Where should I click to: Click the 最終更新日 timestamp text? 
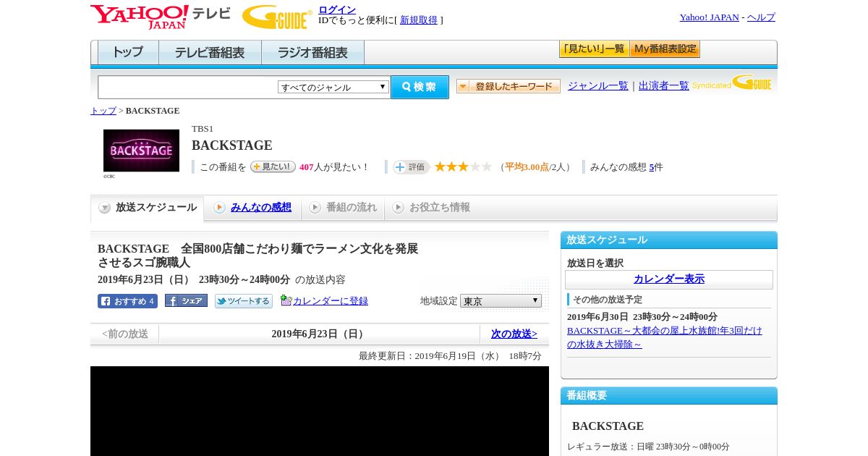pos(450,356)
